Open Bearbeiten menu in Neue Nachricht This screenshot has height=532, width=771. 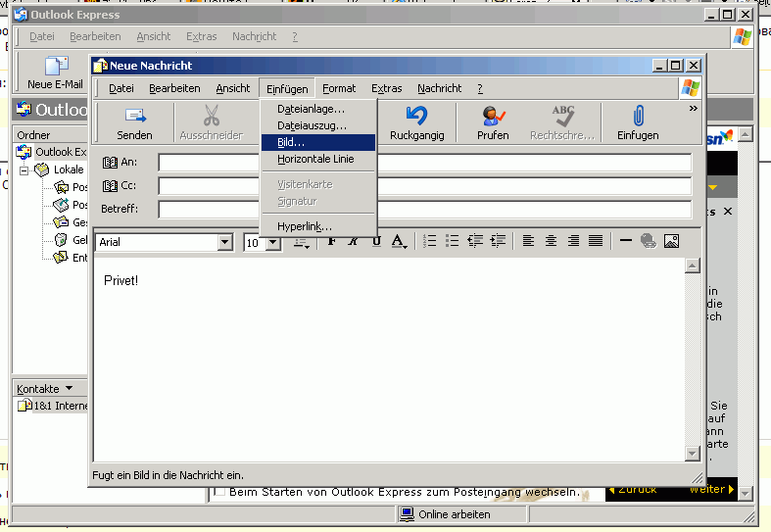tap(174, 88)
